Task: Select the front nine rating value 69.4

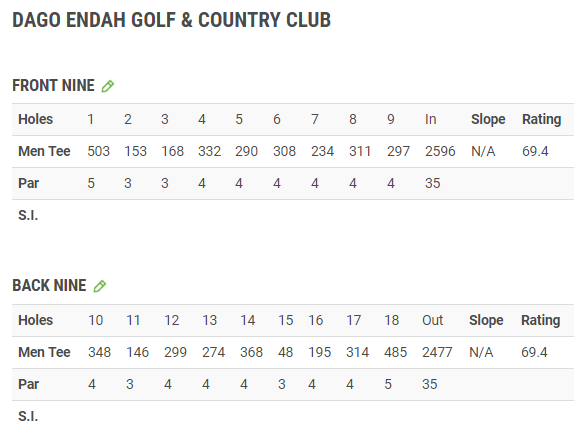Action: [535, 151]
